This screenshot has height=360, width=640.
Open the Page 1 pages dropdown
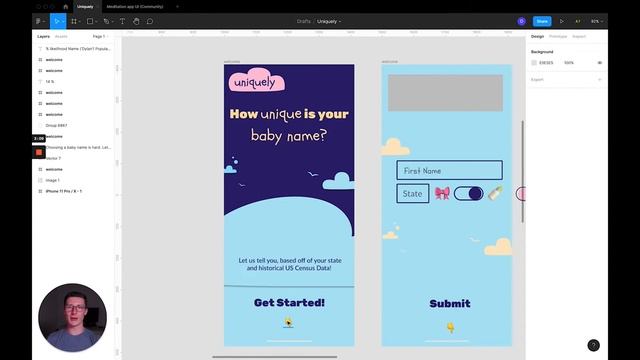tap(100, 36)
